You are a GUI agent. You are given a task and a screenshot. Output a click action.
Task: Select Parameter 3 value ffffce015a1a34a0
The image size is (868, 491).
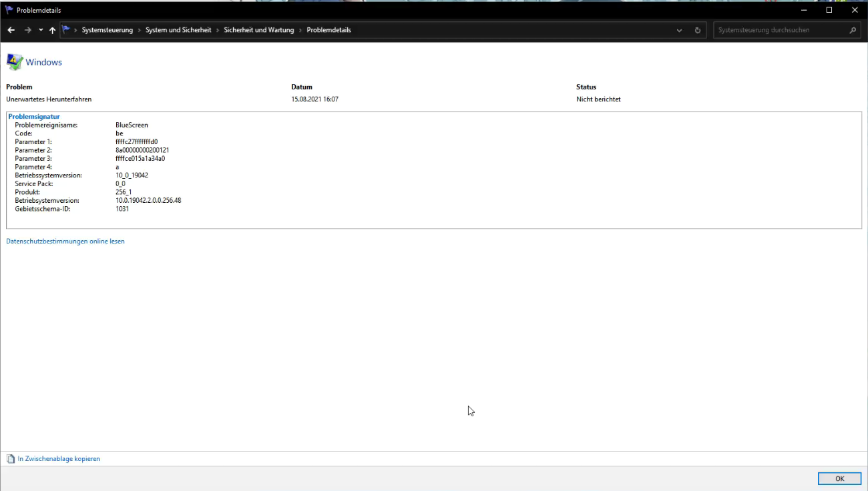(140, 159)
